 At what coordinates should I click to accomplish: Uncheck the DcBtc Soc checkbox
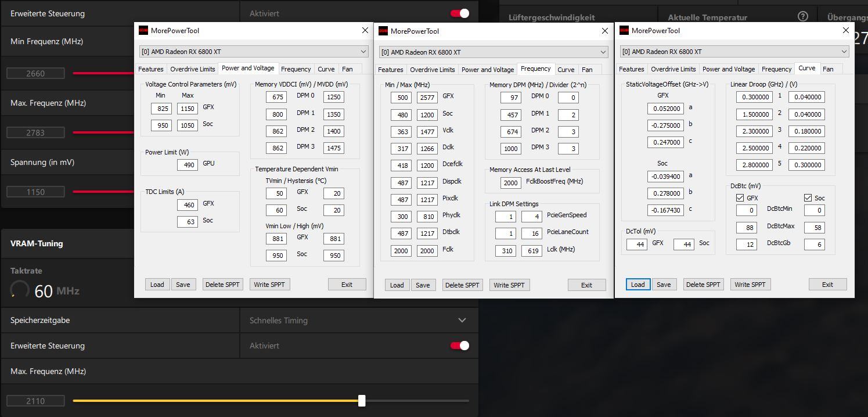(808, 198)
